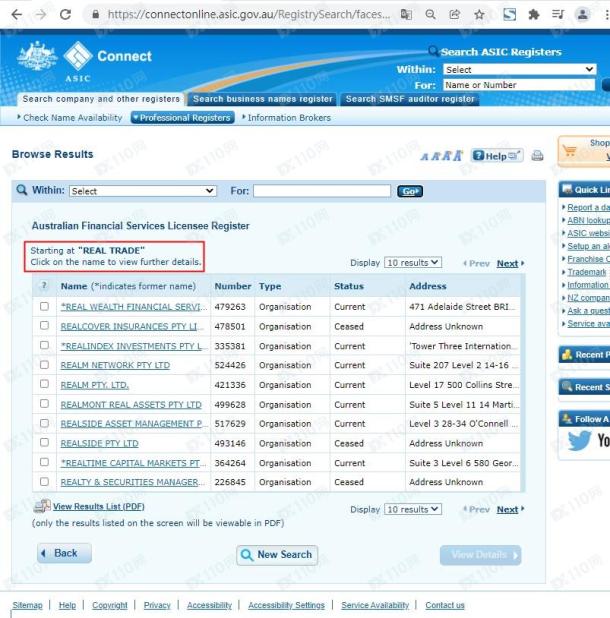This screenshot has width=610, height=618.
Task: Switch to Search business names register tab
Action: click(262, 99)
